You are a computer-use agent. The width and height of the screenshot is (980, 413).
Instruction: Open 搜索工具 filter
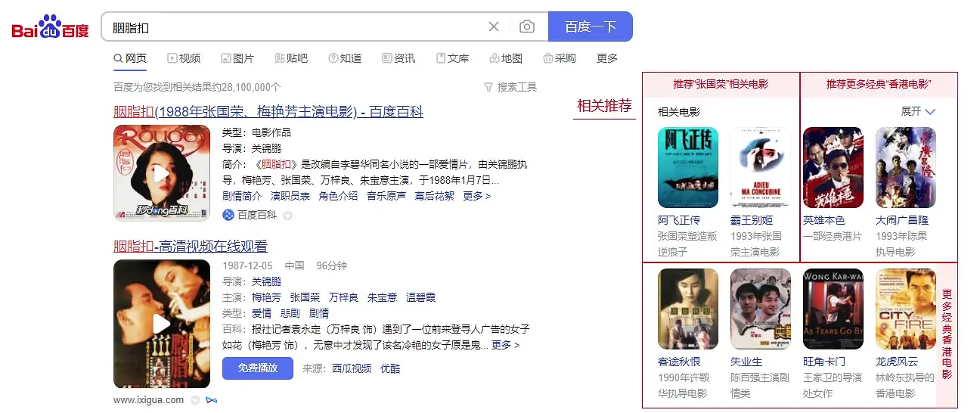[510, 87]
